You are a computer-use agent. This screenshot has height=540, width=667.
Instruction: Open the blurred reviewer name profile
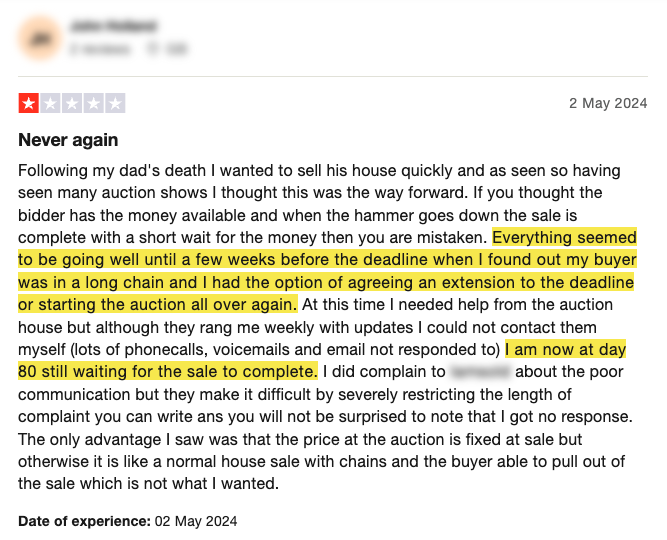[113, 25]
